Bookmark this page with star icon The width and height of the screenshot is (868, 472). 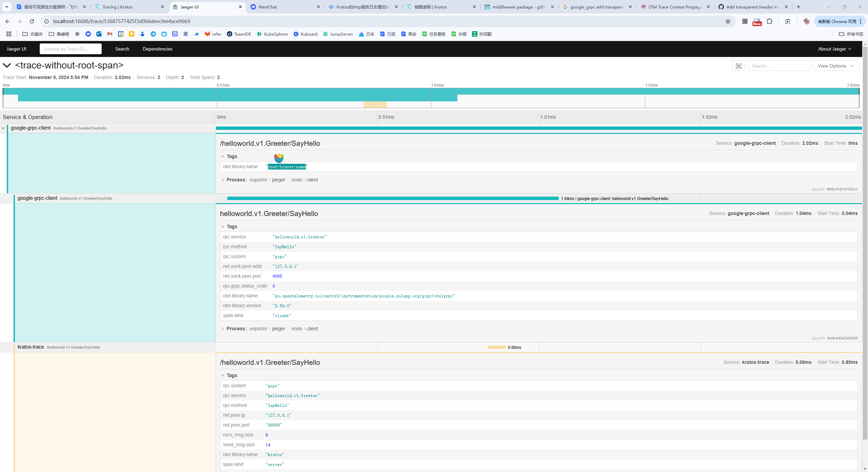728,21
